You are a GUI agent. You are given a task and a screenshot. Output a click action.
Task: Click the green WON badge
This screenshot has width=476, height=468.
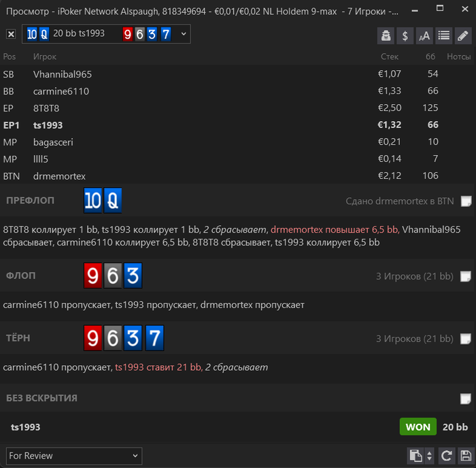click(x=418, y=427)
